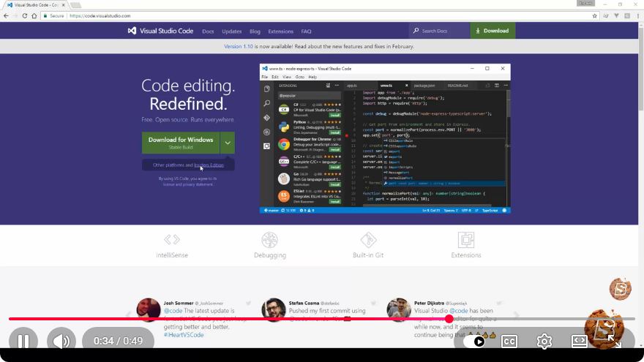Open the Extensions nav item
The width and height of the screenshot is (644, 362).
click(x=280, y=31)
